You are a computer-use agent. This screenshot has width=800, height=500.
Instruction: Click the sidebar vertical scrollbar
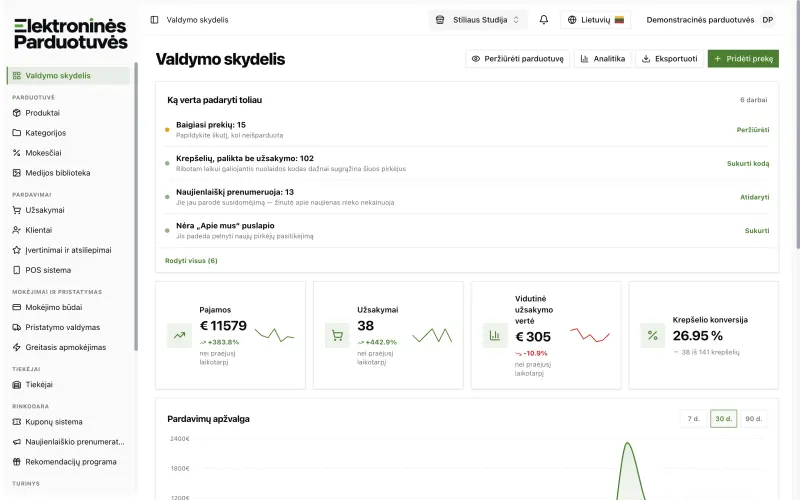136,207
